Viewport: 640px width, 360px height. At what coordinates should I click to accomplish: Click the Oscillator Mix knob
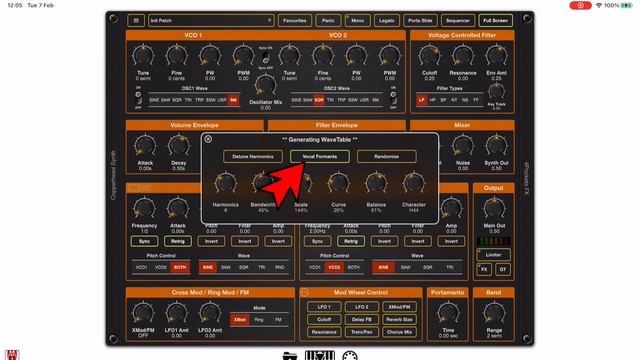[x=265, y=85]
